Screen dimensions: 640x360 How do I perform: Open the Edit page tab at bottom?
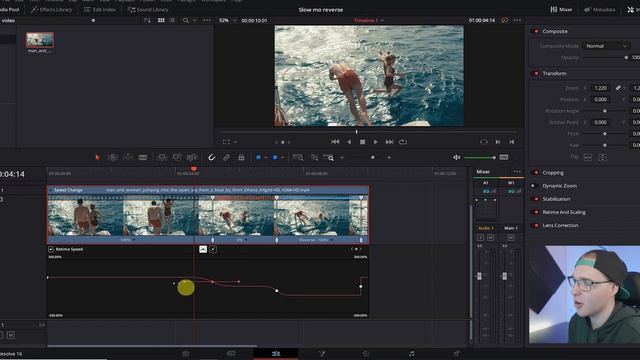[276, 353]
